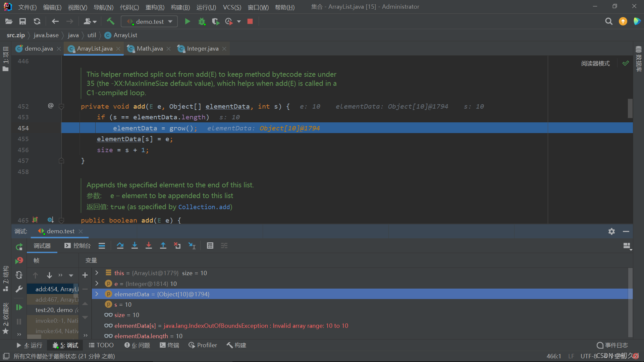
Task: Select frame add:467, ArrayList
Action: pos(53,300)
